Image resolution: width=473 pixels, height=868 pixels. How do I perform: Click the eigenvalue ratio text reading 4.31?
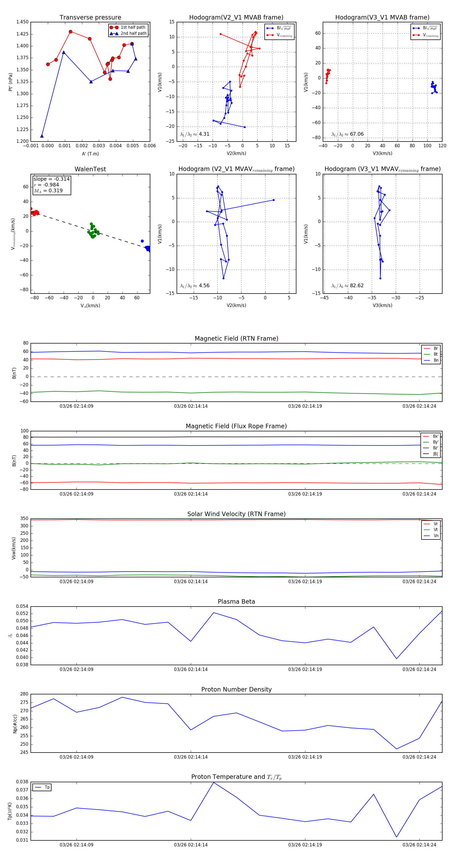[x=194, y=134]
